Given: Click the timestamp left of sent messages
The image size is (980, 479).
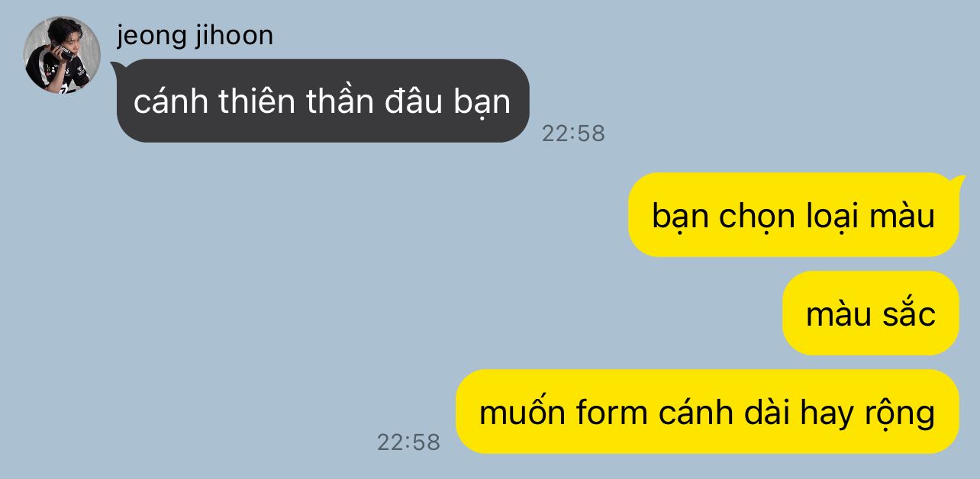Looking at the screenshot, I should pyautogui.click(x=408, y=442).
